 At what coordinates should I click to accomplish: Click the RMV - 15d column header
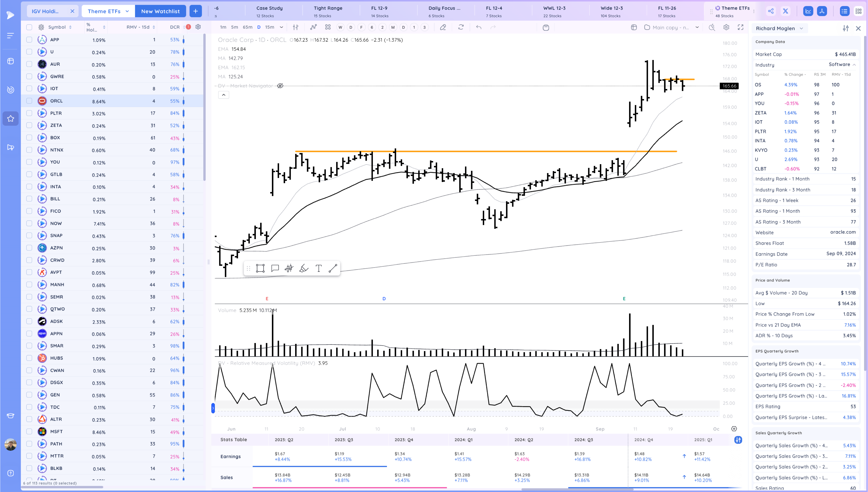[138, 27]
